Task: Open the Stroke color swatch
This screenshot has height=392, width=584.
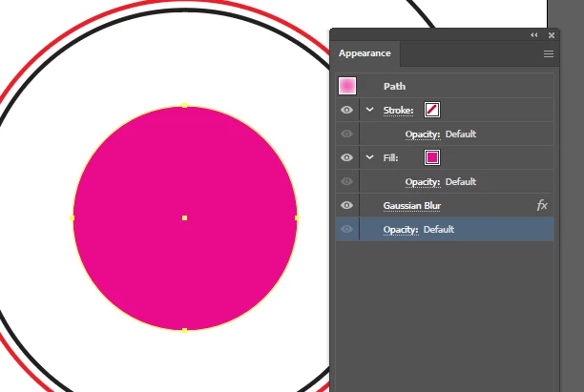Action: tap(432, 110)
